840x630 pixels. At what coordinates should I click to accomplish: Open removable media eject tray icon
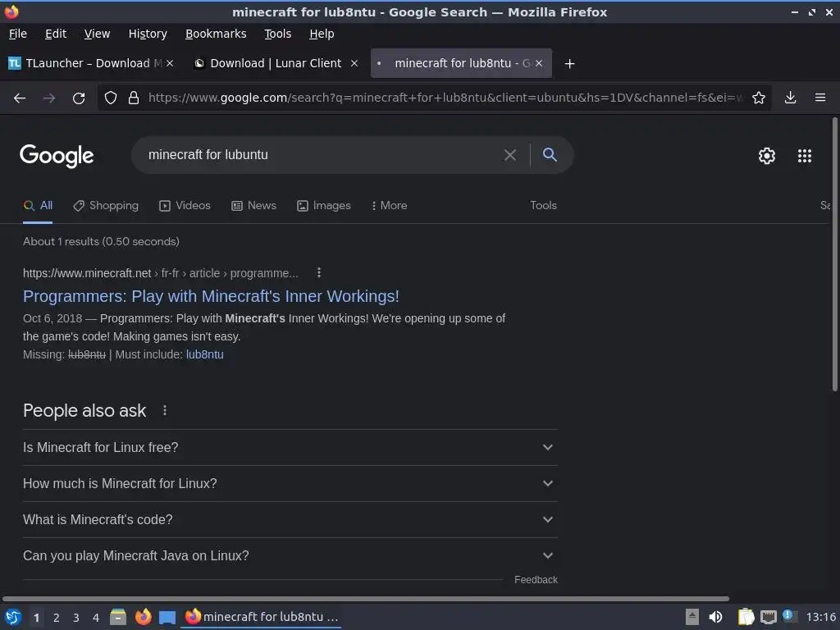click(692, 617)
